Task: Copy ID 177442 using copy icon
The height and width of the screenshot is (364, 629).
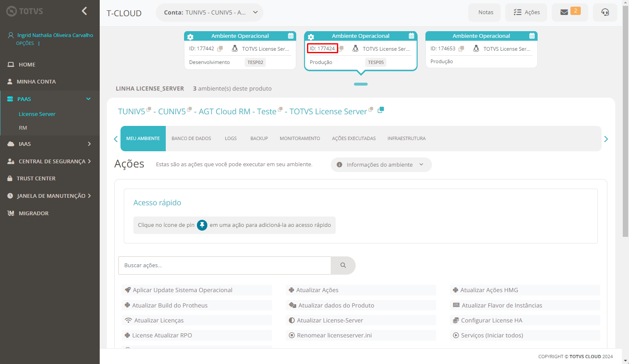Action: click(x=220, y=49)
